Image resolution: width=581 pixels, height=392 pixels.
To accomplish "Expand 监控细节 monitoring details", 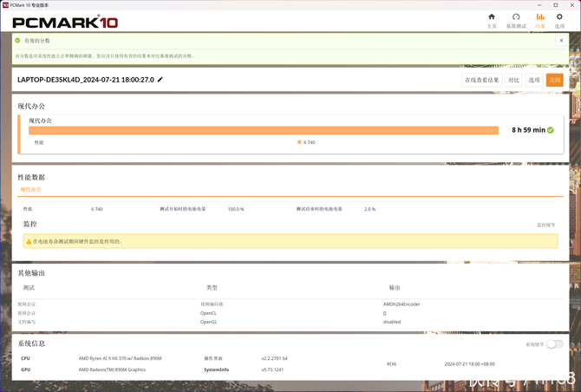I will click(x=546, y=225).
